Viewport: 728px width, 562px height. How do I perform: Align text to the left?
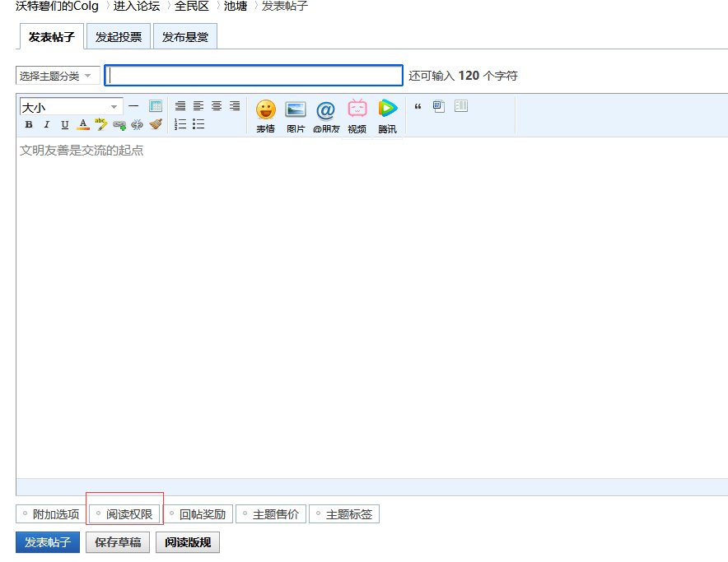[x=198, y=106]
